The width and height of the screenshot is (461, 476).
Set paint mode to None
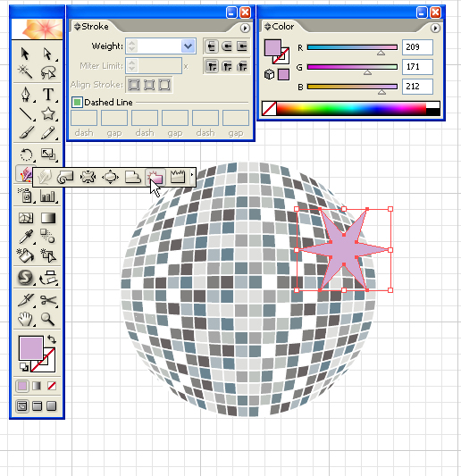52,386
